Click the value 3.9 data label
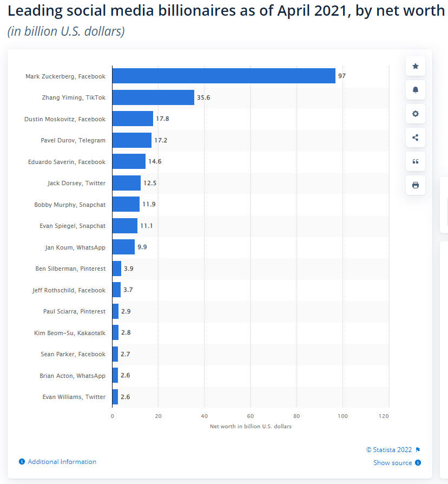Screen dimensions: 448x484 129,269
